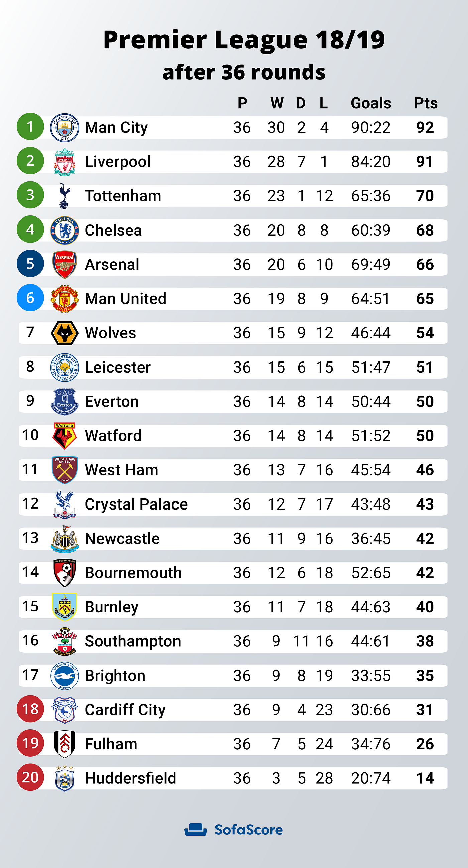Click the Crystal Palace team name
The width and height of the screenshot is (468, 868).
click(x=136, y=504)
